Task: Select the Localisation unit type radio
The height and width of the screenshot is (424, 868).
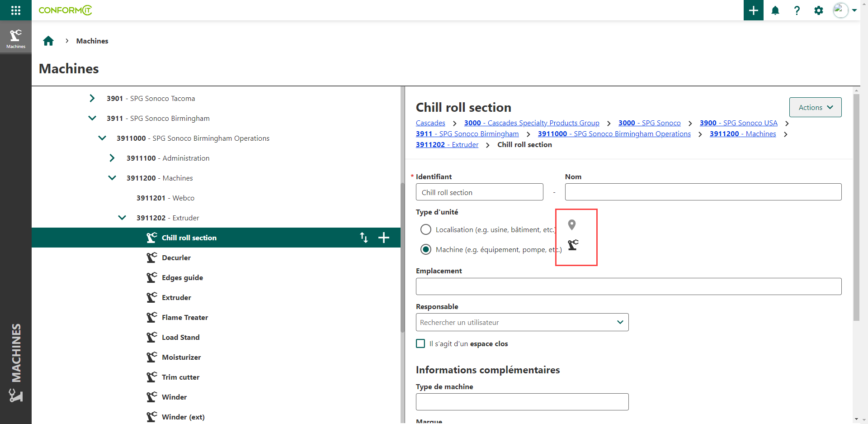Action: pos(426,229)
